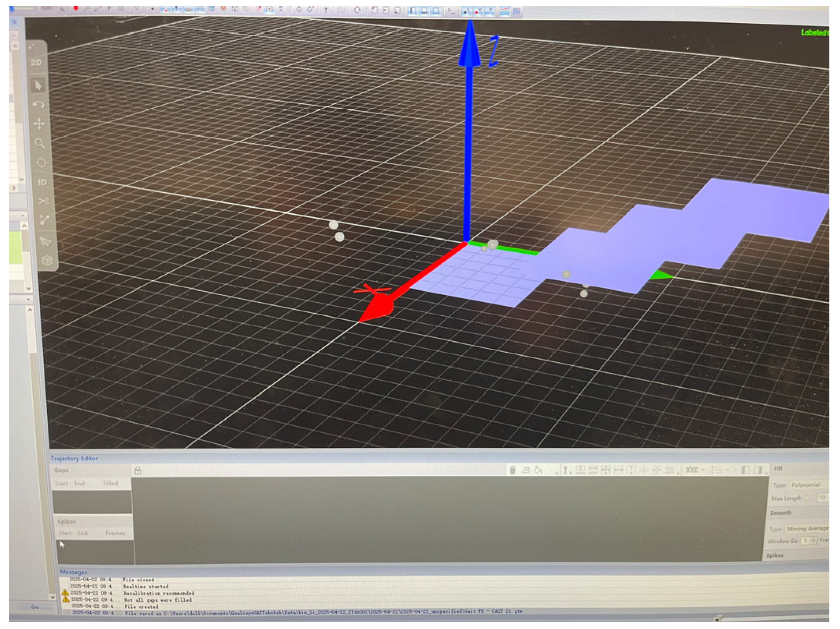Toggle left sidebar layout icon in editor toolbar
This screenshot has width=840, height=629.
coord(745,470)
